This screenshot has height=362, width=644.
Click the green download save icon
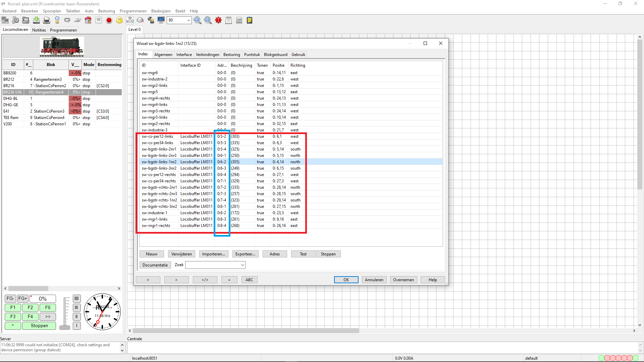coord(36,20)
